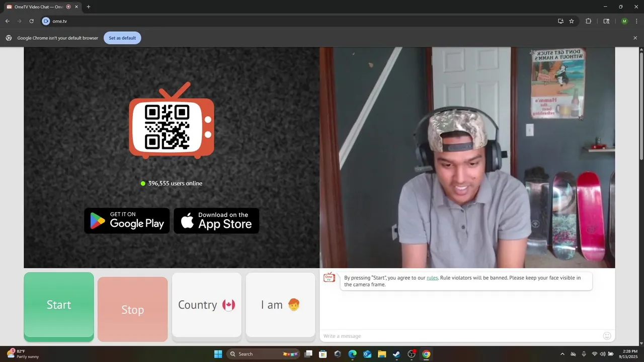
Task: Click the Chrome icon on taskbar
Action: click(x=426, y=354)
